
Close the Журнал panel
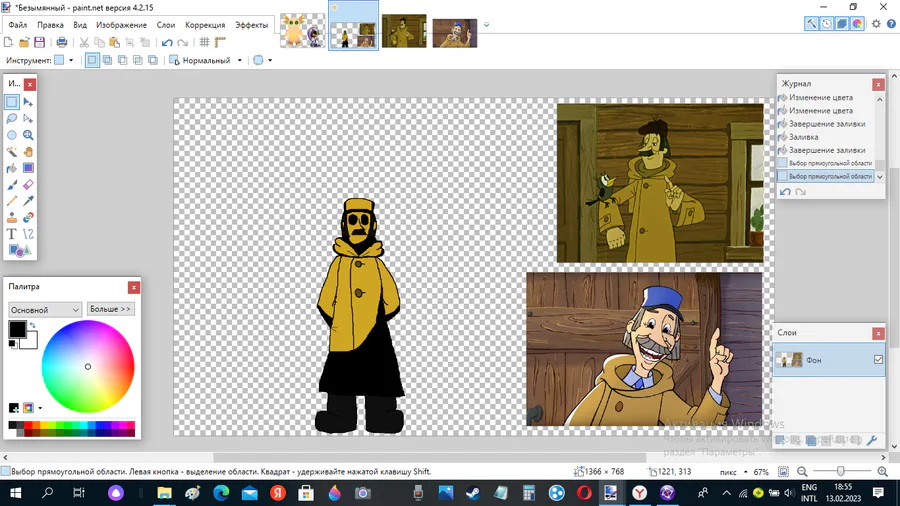(878, 84)
